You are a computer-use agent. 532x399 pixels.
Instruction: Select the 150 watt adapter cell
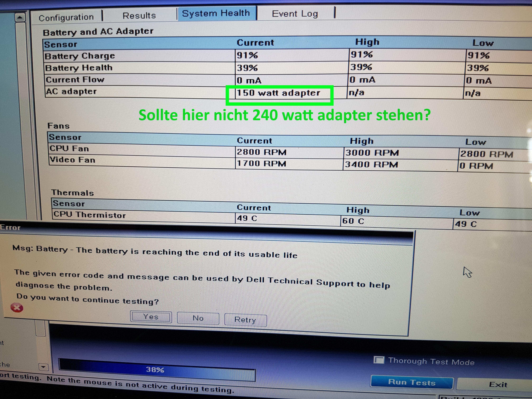tap(278, 93)
